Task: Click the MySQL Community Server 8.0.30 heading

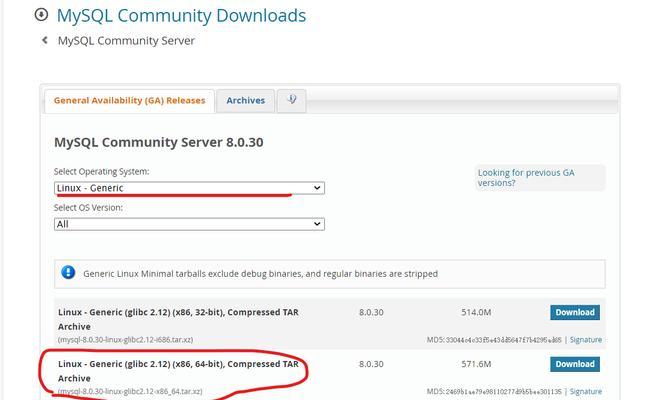Action: pos(159,142)
